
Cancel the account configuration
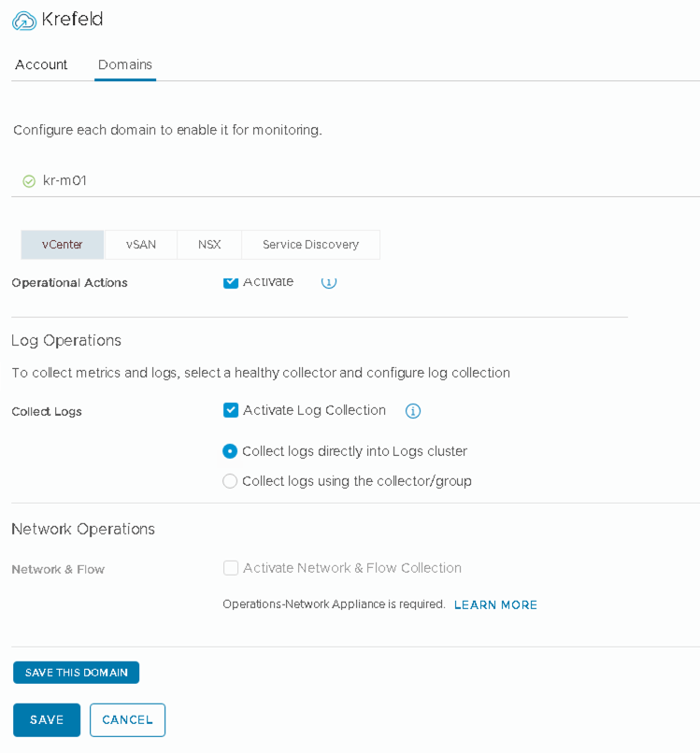127,720
